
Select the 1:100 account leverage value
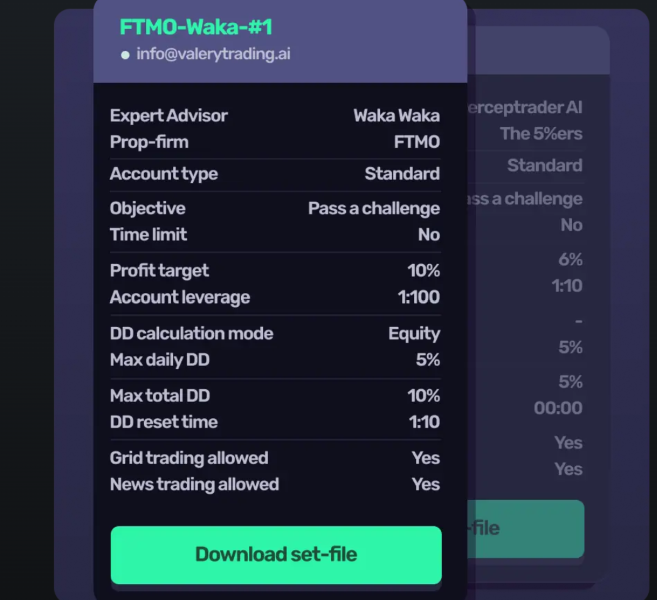pyautogui.click(x=418, y=297)
